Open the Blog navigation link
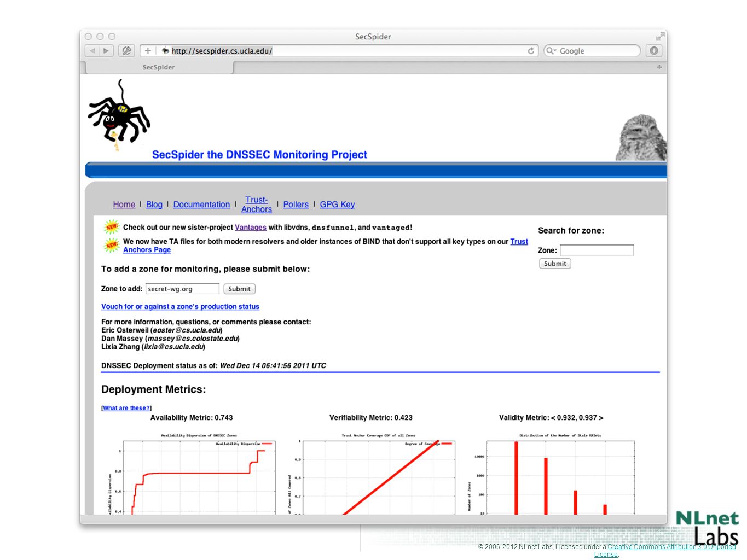The width and height of the screenshot is (747, 560). [x=154, y=205]
